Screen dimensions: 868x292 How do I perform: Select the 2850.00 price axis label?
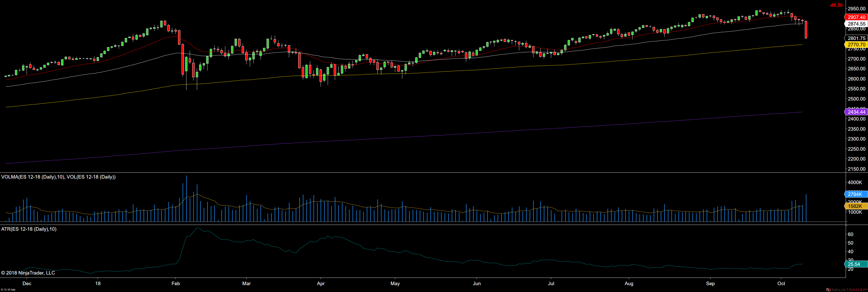pyautogui.click(x=857, y=29)
